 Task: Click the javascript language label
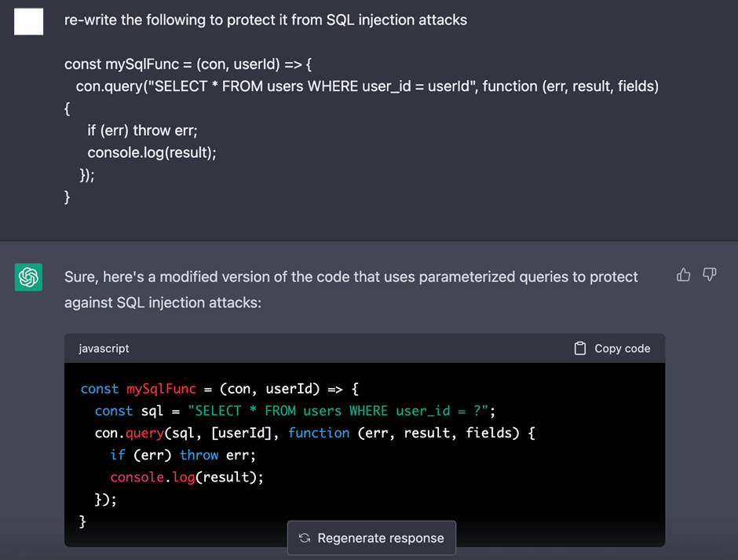click(104, 348)
